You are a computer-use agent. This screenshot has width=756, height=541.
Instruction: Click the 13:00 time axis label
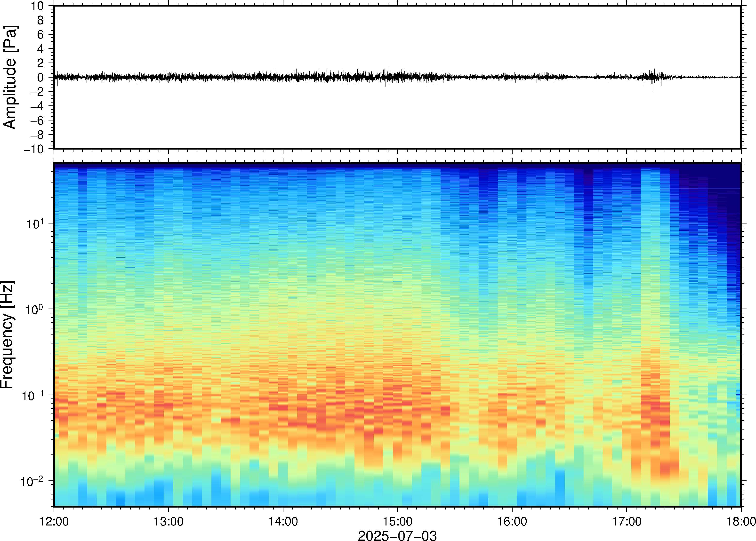pyautogui.click(x=168, y=521)
